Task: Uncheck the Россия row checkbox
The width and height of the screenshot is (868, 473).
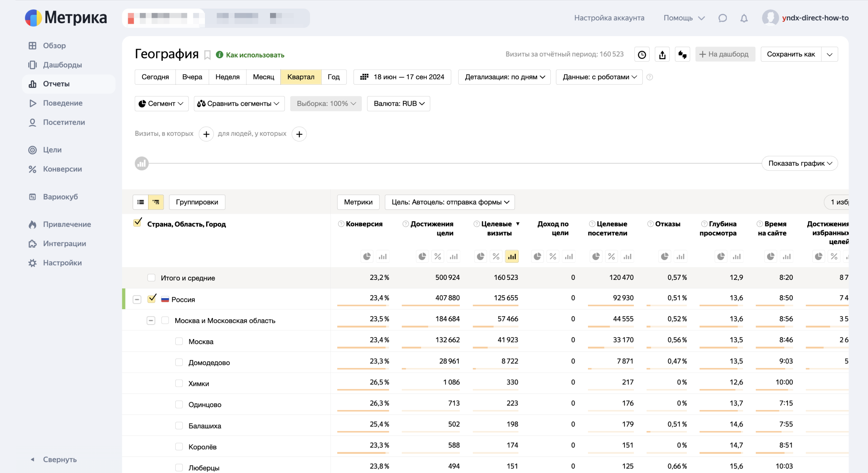Action: (152, 299)
